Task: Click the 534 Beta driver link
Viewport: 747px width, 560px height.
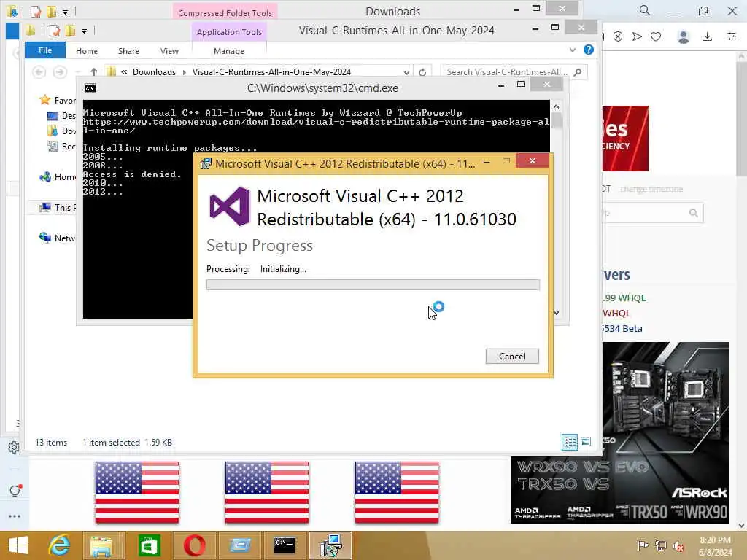Action: 622,329
